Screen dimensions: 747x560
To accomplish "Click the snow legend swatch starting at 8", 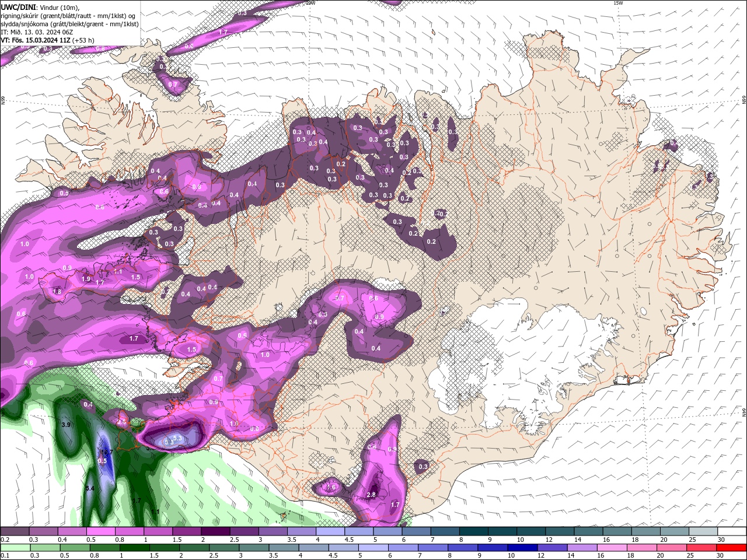I will (x=473, y=531).
